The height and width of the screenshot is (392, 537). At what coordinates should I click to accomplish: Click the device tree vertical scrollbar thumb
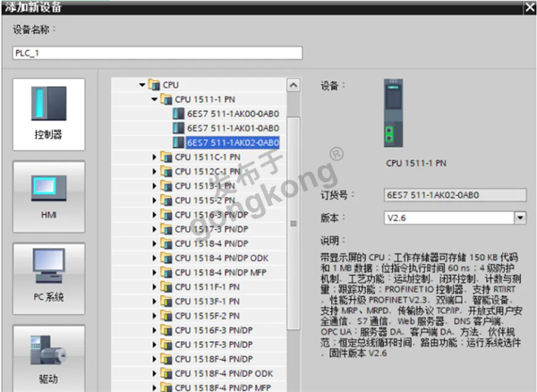[294, 223]
